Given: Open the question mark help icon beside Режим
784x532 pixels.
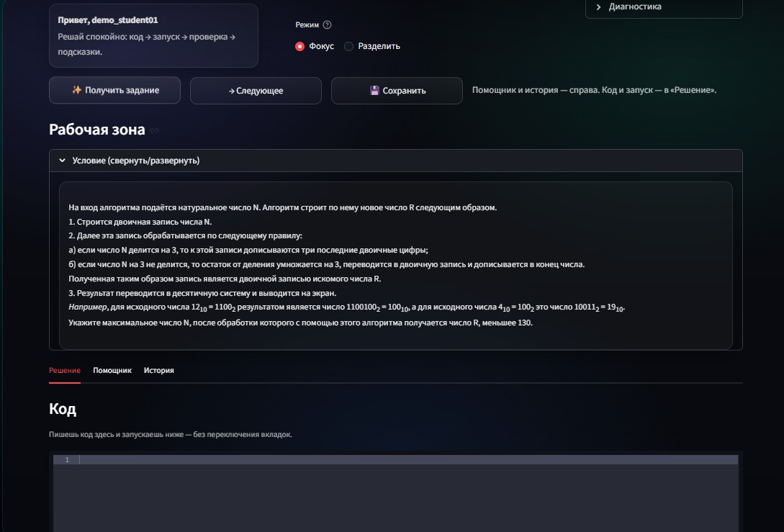Looking at the screenshot, I should [x=328, y=24].
